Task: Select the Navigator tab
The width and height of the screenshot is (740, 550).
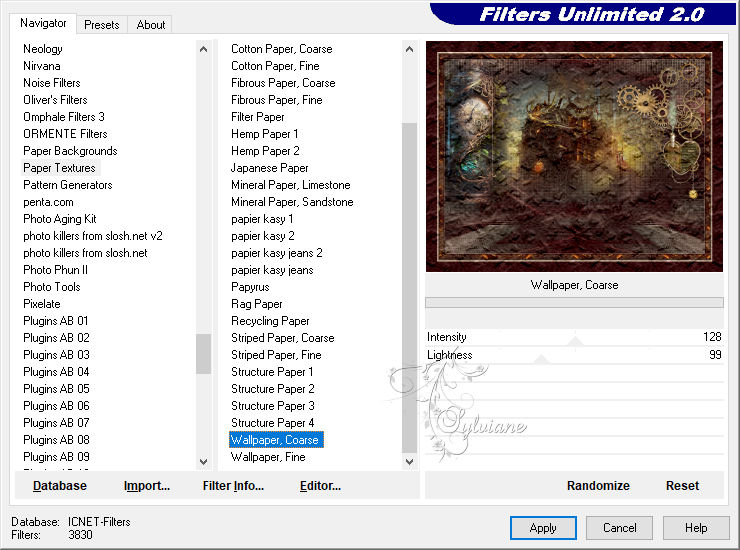Action: pyautogui.click(x=43, y=23)
